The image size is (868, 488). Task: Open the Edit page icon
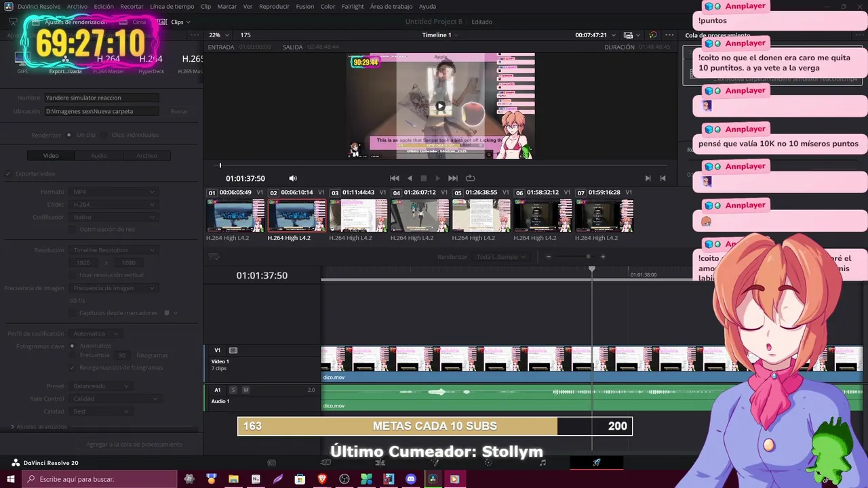pos(380,463)
